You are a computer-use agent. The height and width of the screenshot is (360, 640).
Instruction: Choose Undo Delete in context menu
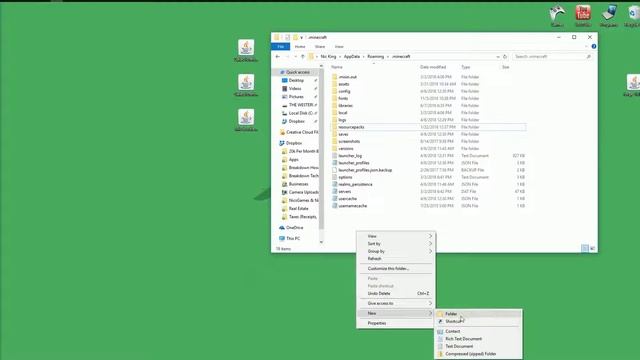click(x=396, y=293)
